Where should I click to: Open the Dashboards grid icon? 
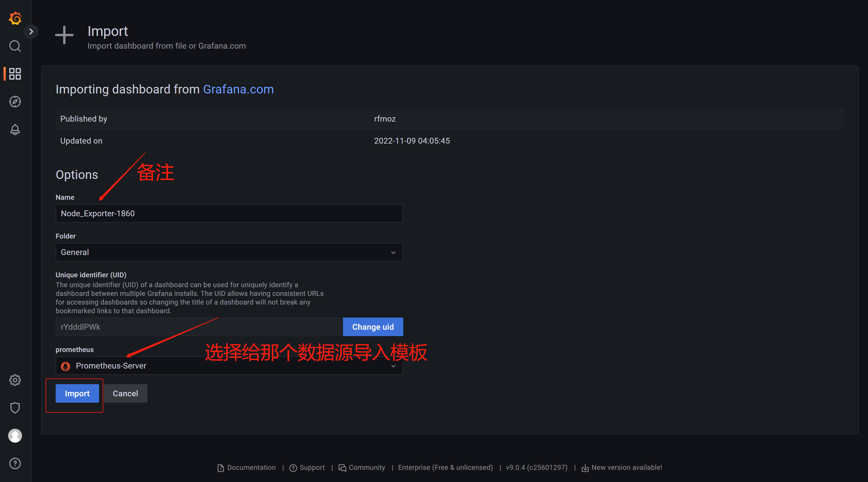click(x=15, y=74)
